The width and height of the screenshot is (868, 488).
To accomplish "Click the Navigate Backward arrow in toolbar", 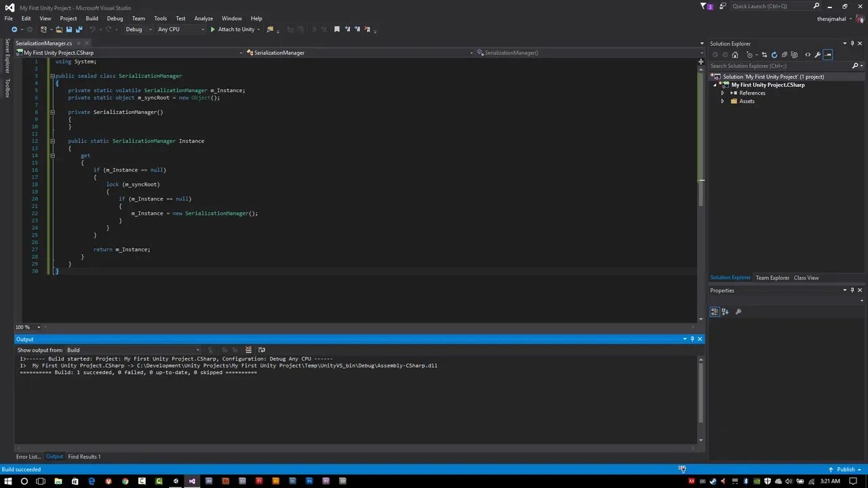I will [x=14, y=29].
